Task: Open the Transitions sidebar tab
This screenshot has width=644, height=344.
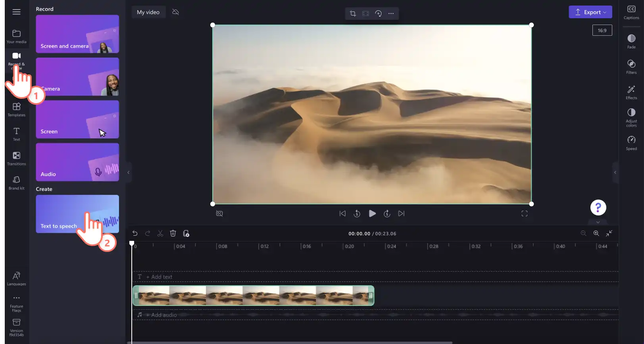Action: (16, 158)
